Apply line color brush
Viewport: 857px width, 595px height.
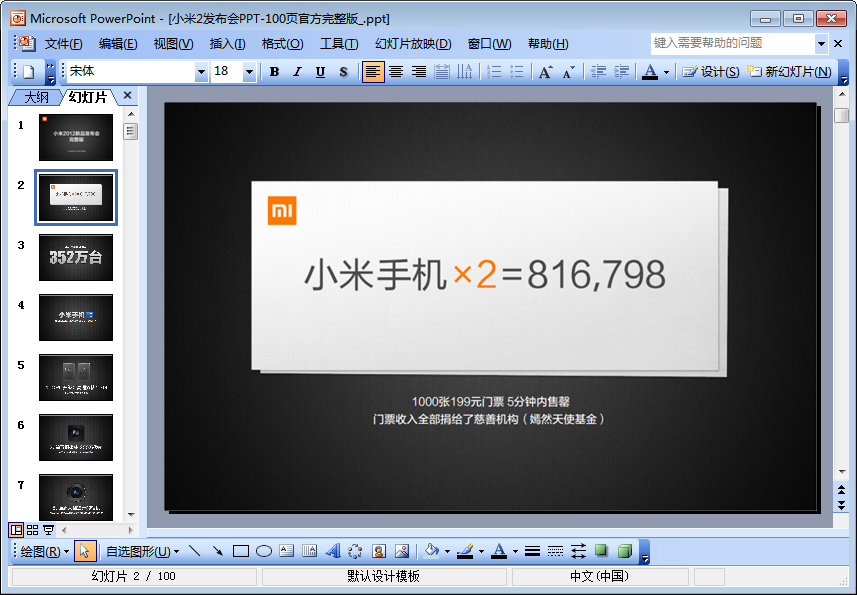coord(465,551)
